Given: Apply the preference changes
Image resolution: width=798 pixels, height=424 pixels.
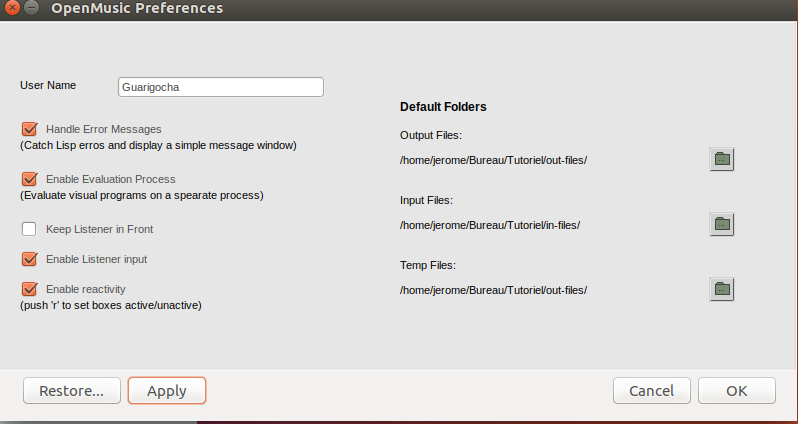Looking at the screenshot, I should click(167, 390).
